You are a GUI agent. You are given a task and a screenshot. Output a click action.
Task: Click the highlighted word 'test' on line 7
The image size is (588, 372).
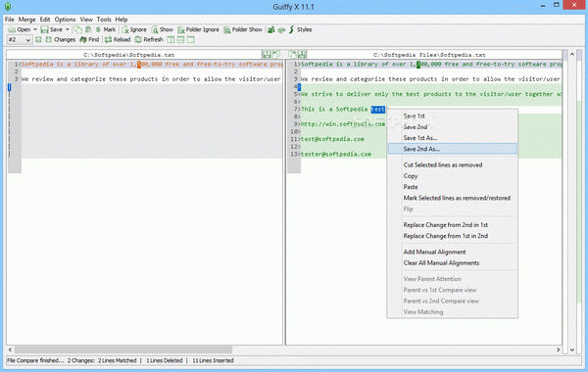(378, 109)
